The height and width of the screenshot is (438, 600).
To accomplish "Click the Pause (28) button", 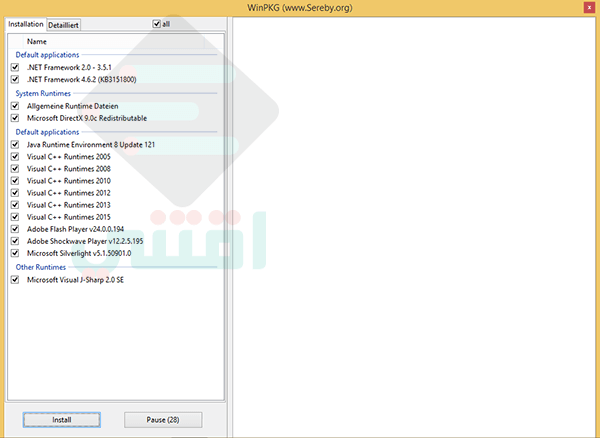I will [163, 420].
